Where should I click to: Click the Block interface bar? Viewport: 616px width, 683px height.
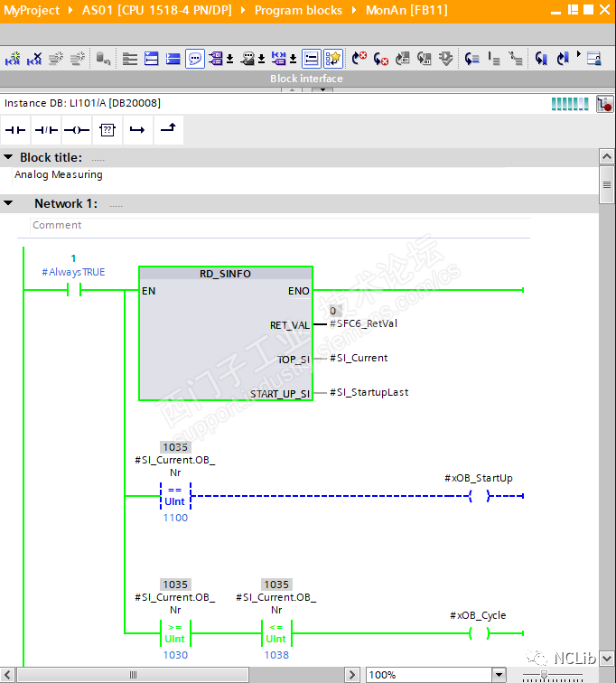pyautogui.click(x=307, y=79)
